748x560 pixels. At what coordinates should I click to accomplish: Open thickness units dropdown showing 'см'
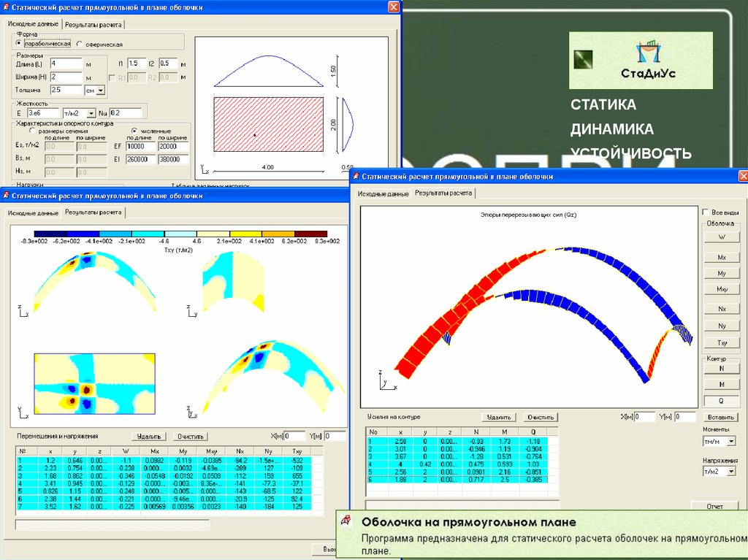[x=100, y=91]
